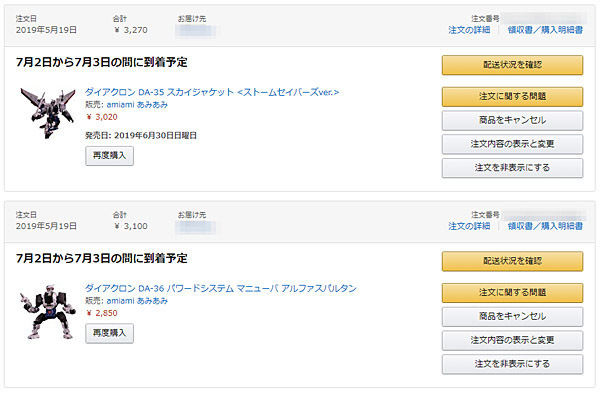Click 注文内容の表示と変更 for the DA-35 order
600x393 pixels.
click(512, 144)
